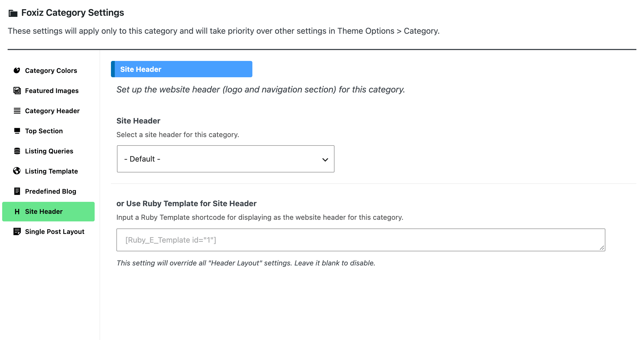Click the 'Select a site header for this category.' text

point(178,135)
